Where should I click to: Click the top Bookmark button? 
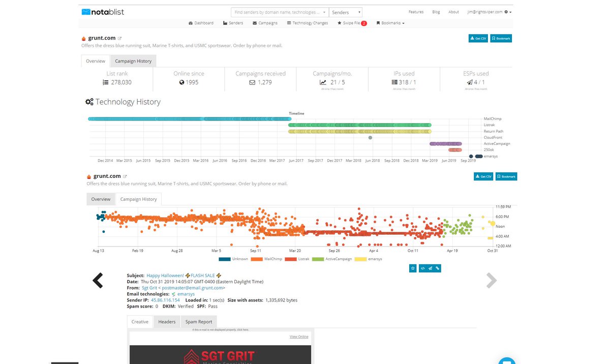tap(501, 38)
